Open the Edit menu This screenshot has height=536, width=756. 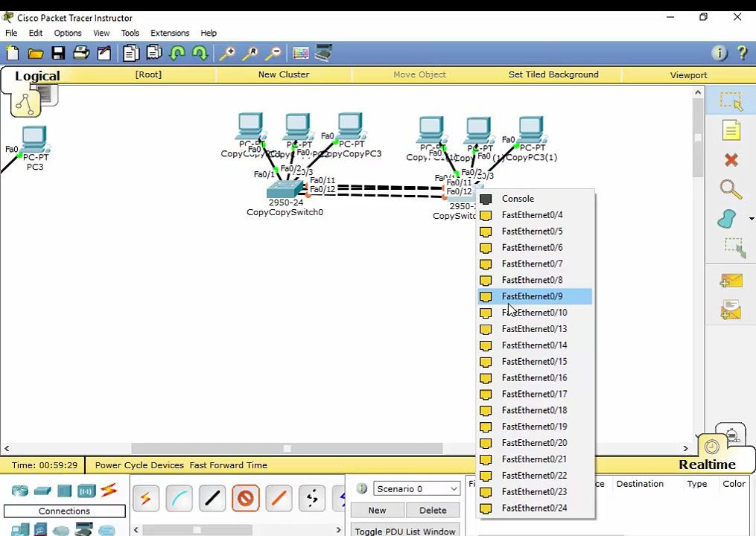pyautogui.click(x=35, y=33)
